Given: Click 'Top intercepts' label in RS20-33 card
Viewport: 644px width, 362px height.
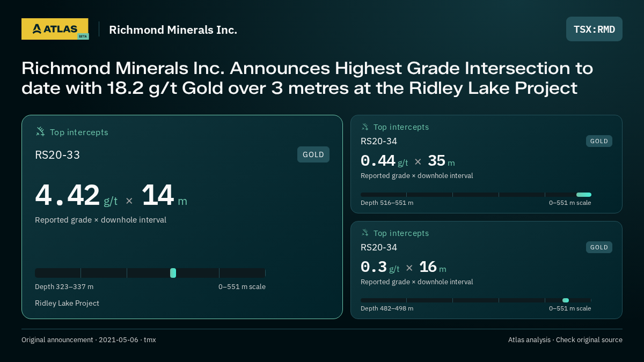Looking at the screenshot, I should (79, 132).
